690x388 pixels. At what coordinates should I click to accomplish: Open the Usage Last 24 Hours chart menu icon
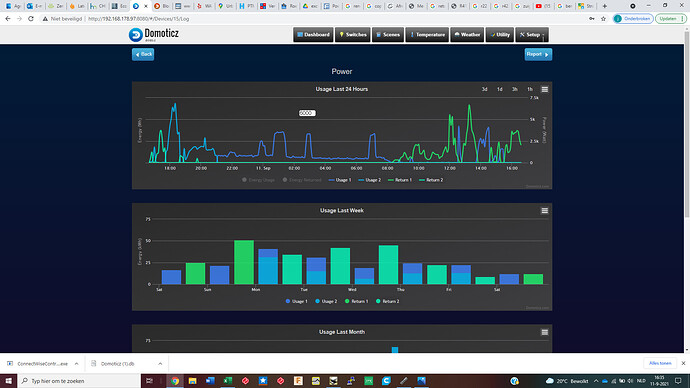tap(544, 89)
